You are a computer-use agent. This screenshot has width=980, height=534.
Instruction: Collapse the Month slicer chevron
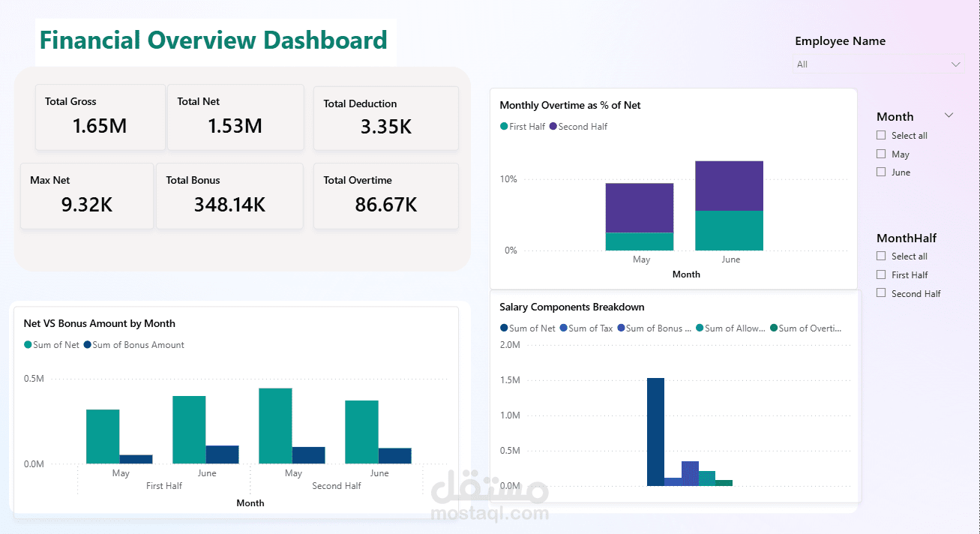pyautogui.click(x=949, y=115)
